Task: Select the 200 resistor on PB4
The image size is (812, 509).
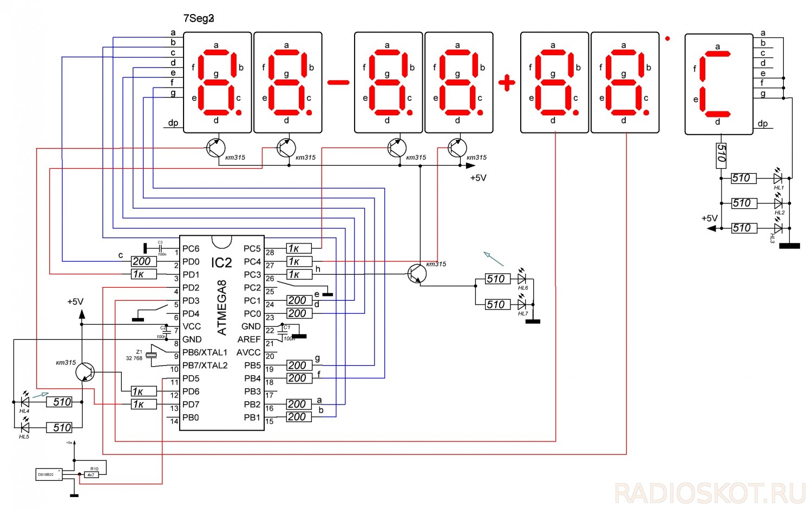Action: click(299, 378)
